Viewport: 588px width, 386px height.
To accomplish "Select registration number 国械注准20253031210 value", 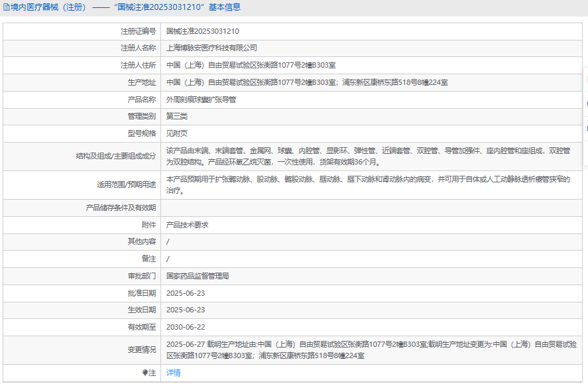I will [x=202, y=31].
